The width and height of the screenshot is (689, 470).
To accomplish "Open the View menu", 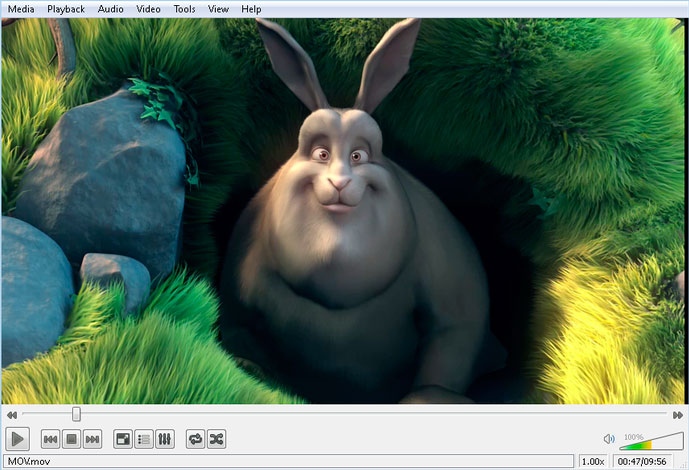I will click(218, 9).
